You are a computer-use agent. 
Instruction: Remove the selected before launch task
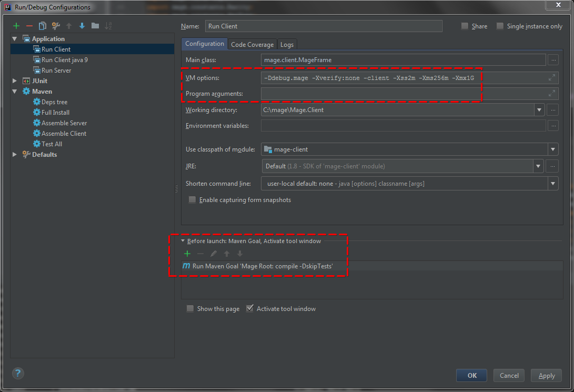[x=200, y=254]
